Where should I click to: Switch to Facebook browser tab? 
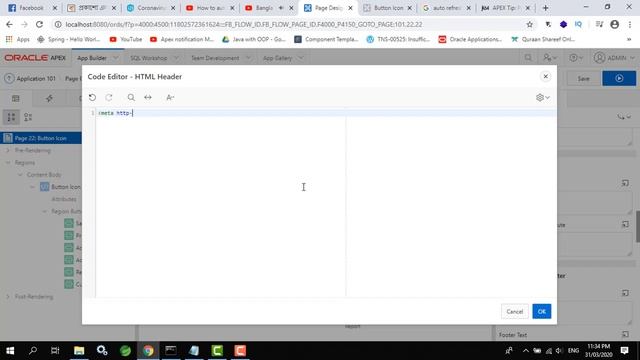click(x=31, y=8)
